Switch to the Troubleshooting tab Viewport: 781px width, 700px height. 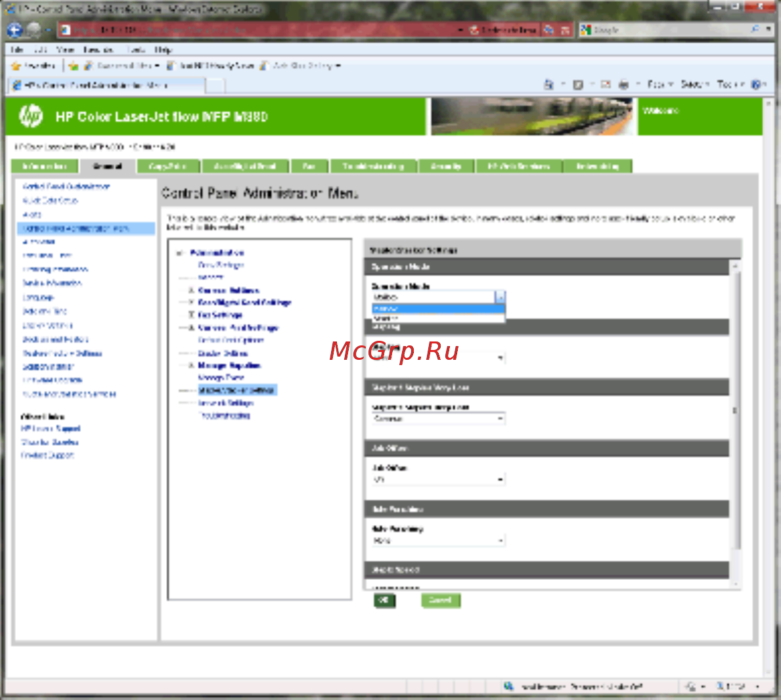[x=374, y=166]
